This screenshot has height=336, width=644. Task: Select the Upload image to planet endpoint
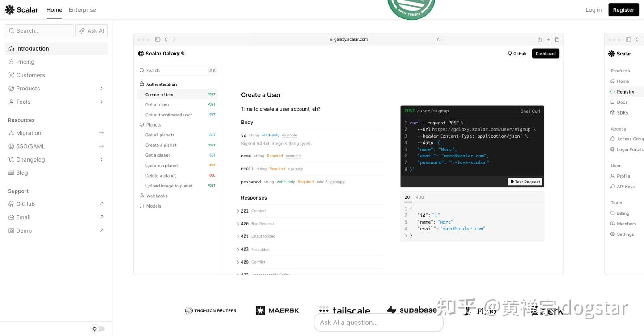(x=178, y=186)
